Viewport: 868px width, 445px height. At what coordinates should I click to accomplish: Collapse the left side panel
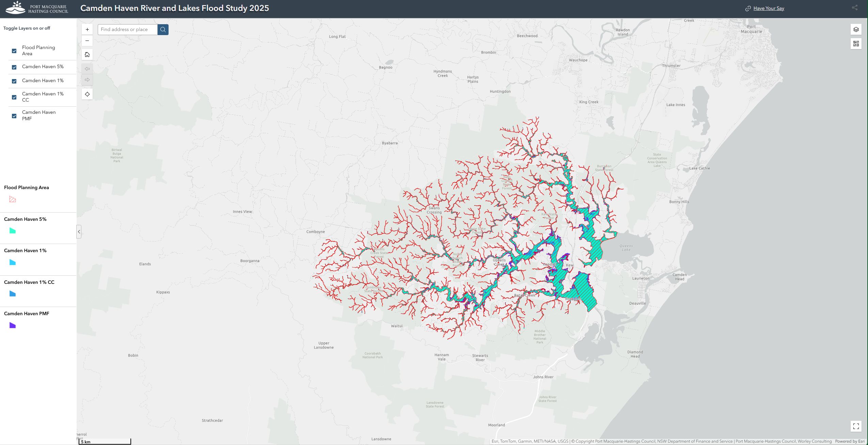[x=79, y=232]
